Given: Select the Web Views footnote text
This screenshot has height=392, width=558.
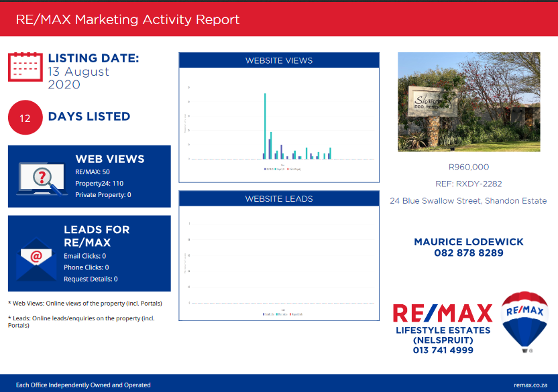Looking at the screenshot, I should (85, 304).
